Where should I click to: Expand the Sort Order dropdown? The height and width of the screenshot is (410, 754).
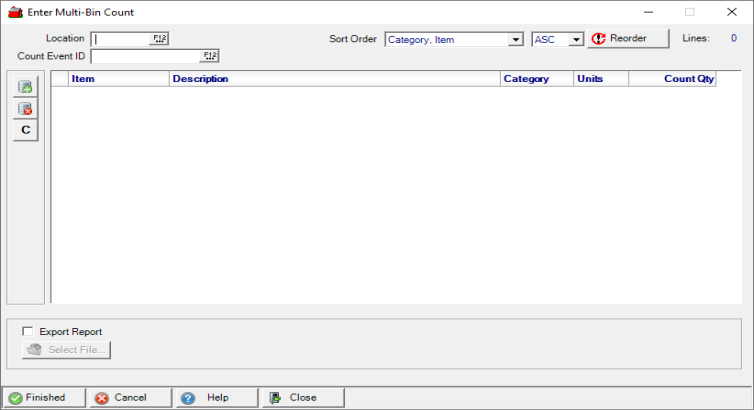click(516, 40)
